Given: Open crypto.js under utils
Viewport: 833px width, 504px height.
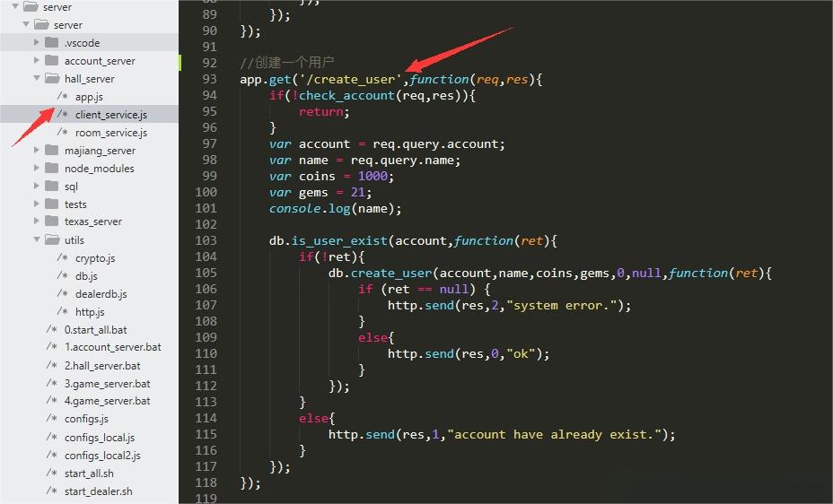Looking at the screenshot, I should (x=95, y=258).
